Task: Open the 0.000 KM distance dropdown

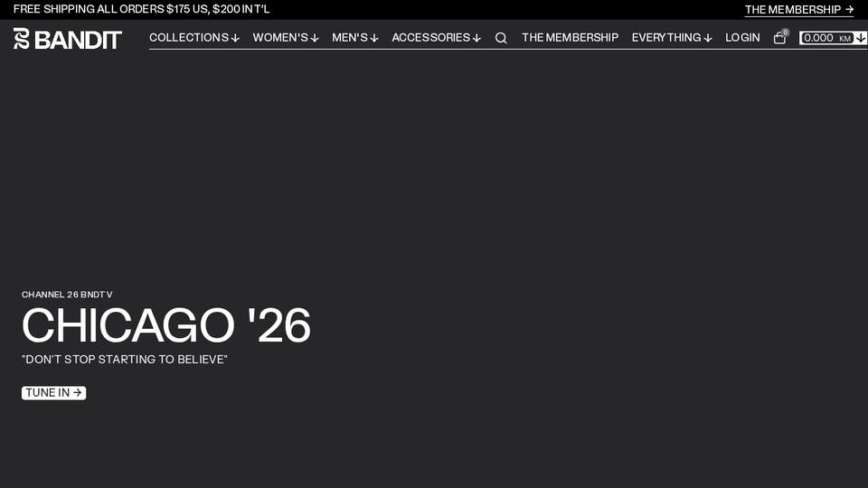Action: pos(833,38)
